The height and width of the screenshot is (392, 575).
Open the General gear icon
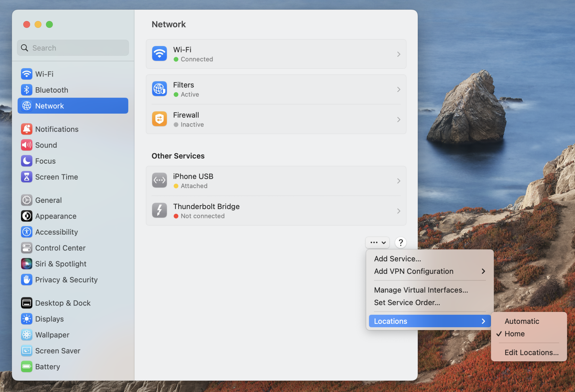[x=26, y=200]
